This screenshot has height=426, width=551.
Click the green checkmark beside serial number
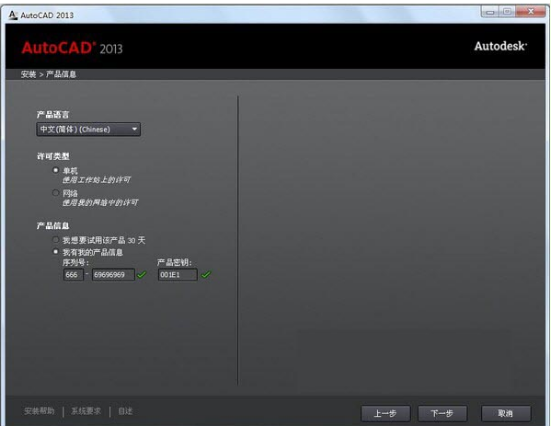141,275
